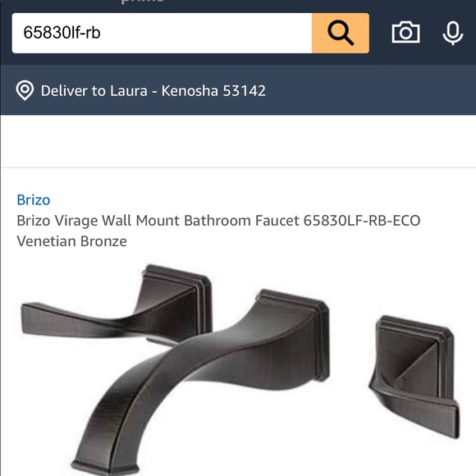This screenshot has width=476, height=476.
Task: Click the magnifying glass search icon
Action: (341, 33)
